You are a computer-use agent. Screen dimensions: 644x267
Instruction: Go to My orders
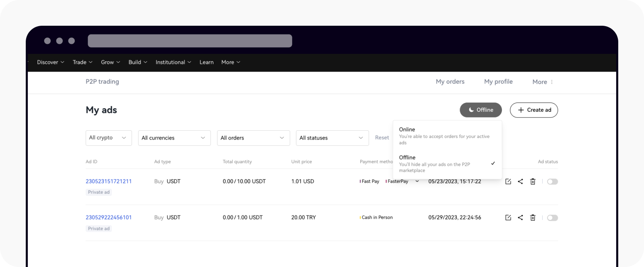coord(450,82)
